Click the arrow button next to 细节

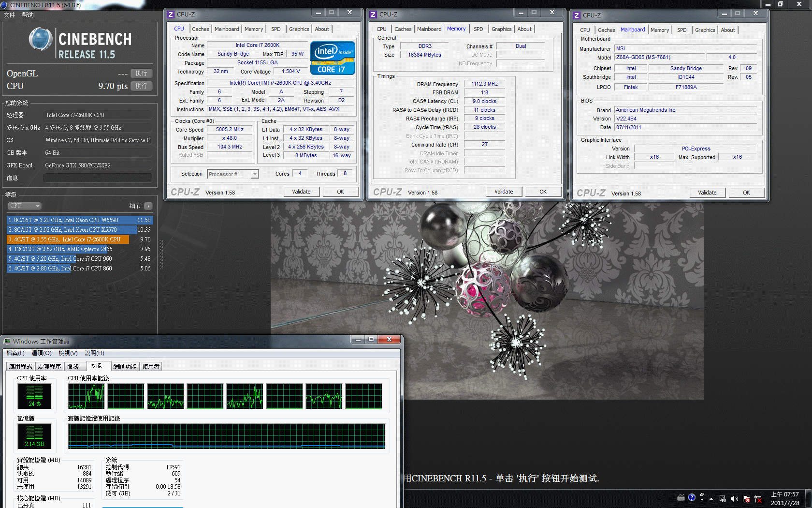point(148,206)
